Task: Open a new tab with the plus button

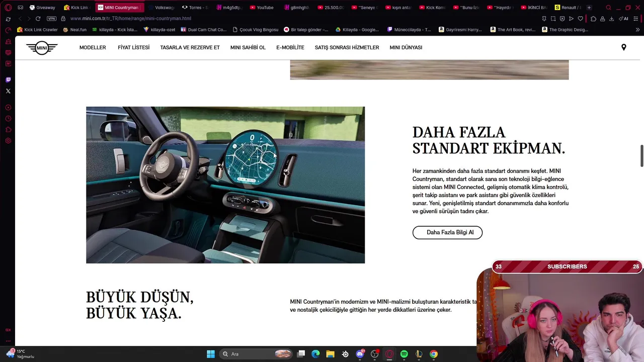Action: tap(589, 8)
